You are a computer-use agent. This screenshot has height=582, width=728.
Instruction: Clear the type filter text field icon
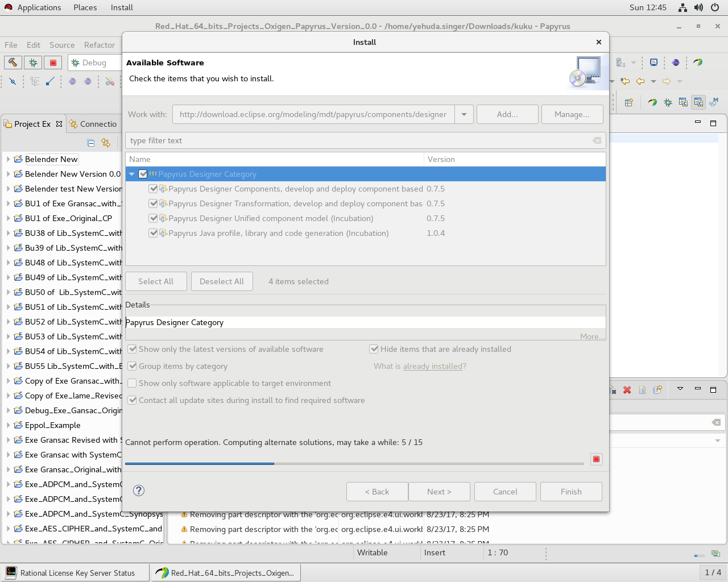[597, 140]
